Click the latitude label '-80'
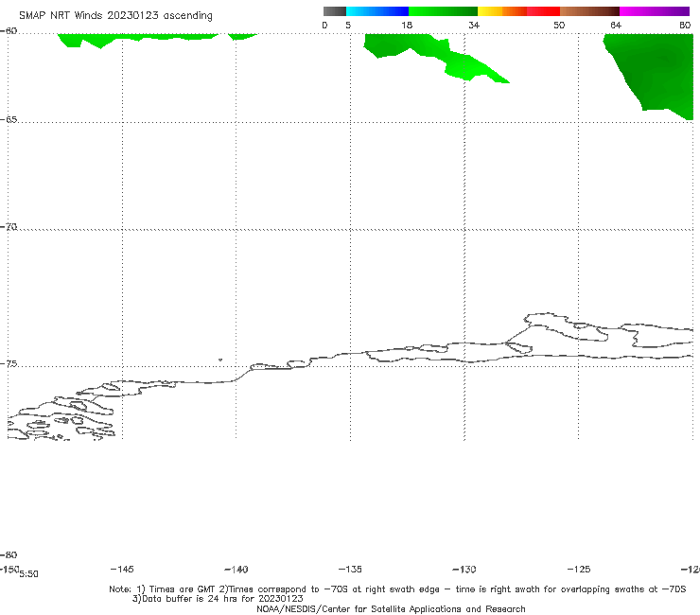This screenshot has height=615, width=700. click(x=9, y=554)
